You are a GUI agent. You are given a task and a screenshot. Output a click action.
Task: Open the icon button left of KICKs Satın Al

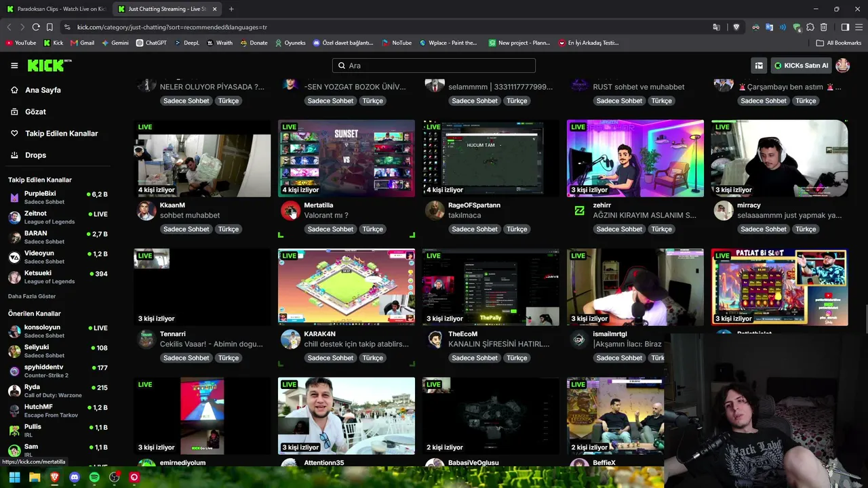tap(759, 66)
